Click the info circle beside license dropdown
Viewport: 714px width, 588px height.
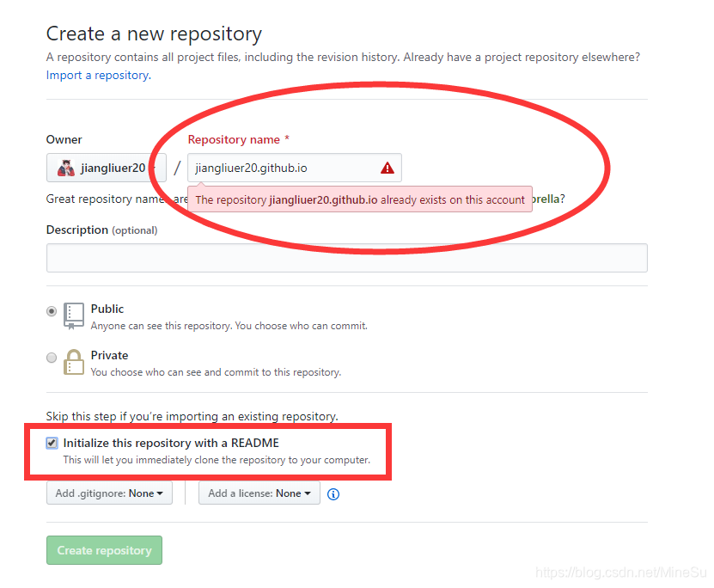[333, 494]
